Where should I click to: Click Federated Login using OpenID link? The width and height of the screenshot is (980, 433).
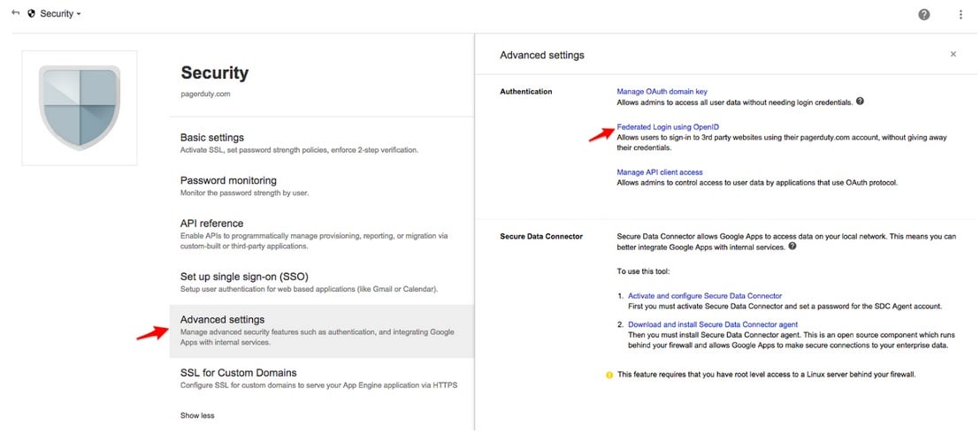point(668,127)
